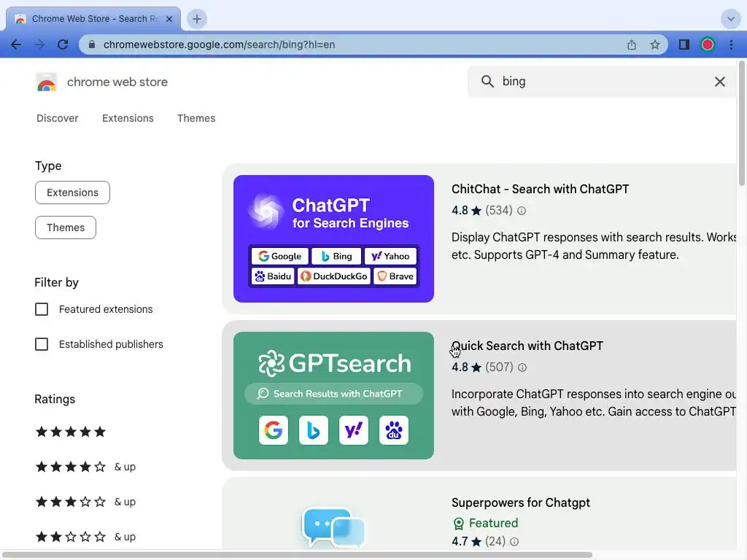Screen dimensions: 747x560
Task: Open the red profile avatar
Action: point(708,44)
